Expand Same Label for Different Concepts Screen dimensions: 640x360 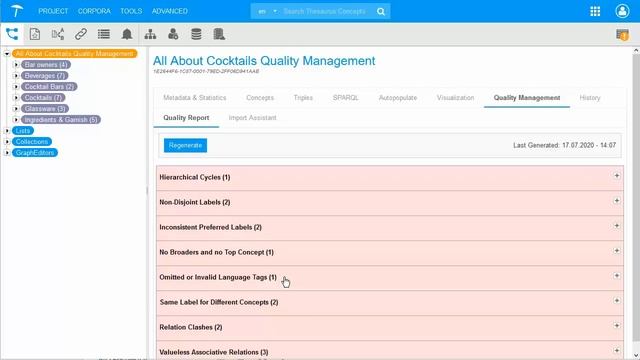[617, 300]
